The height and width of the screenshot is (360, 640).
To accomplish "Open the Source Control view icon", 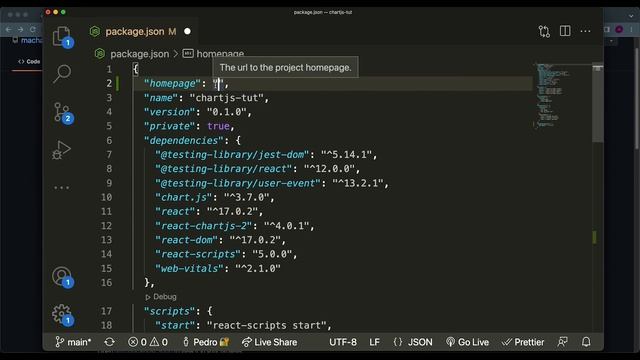I will [62, 112].
